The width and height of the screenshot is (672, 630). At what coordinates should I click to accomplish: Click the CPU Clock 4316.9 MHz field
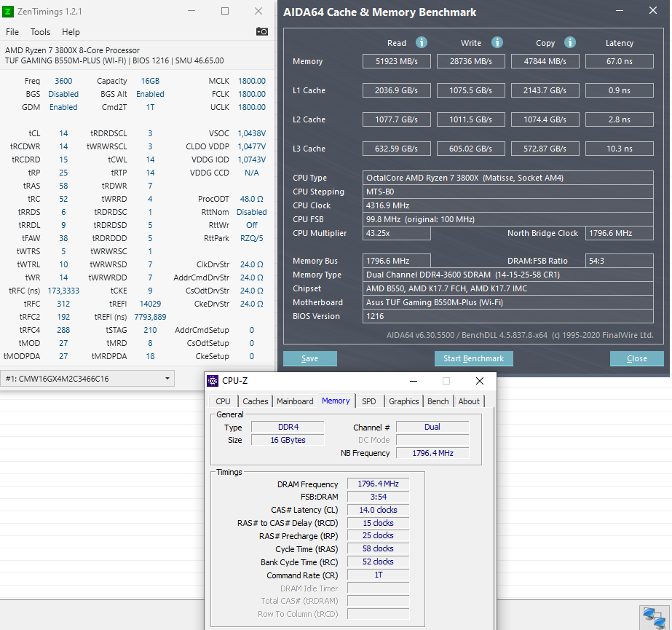pos(508,205)
